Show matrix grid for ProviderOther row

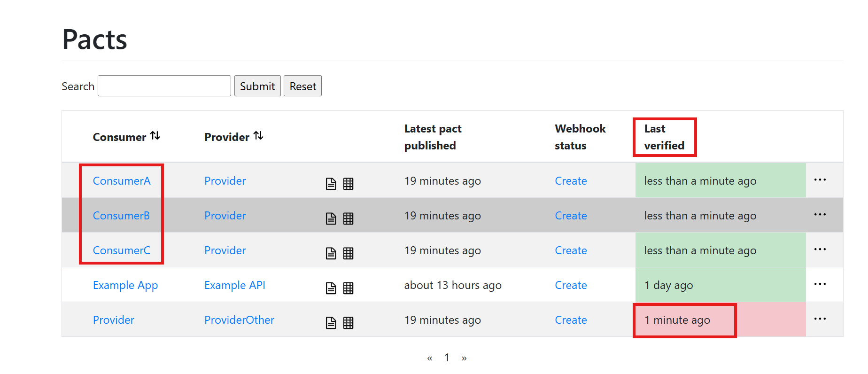pos(348,323)
